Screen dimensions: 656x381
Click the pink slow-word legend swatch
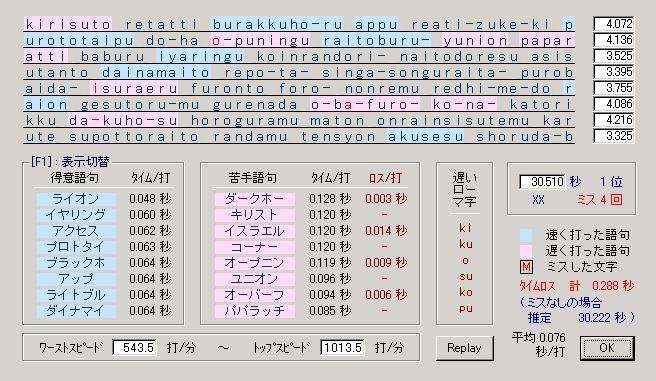click(x=526, y=251)
